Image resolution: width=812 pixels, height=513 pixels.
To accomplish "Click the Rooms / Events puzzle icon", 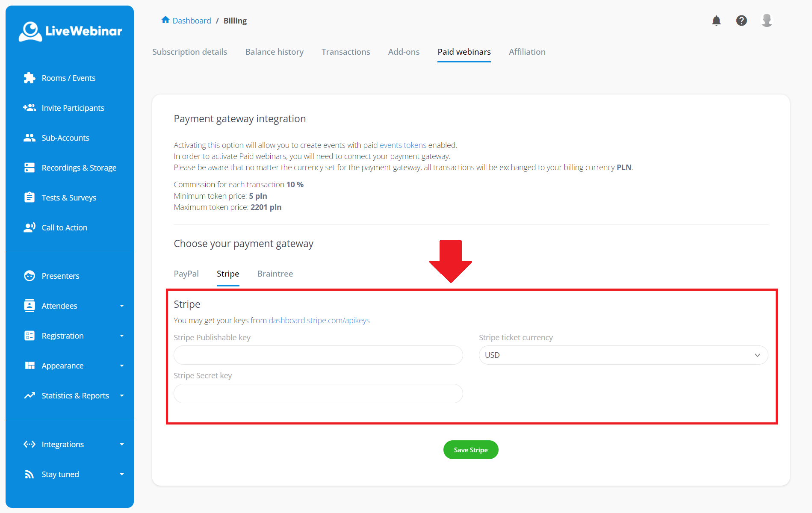I will click(x=30, y=78).
